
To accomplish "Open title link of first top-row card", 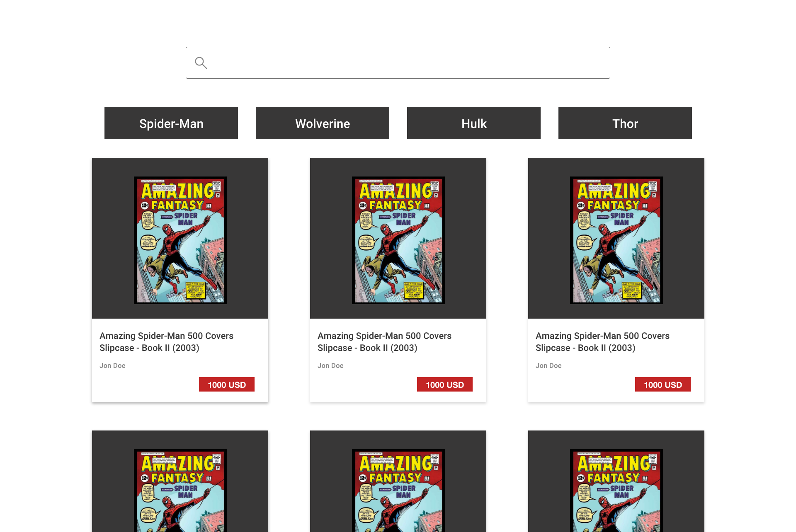I will 166,342.
